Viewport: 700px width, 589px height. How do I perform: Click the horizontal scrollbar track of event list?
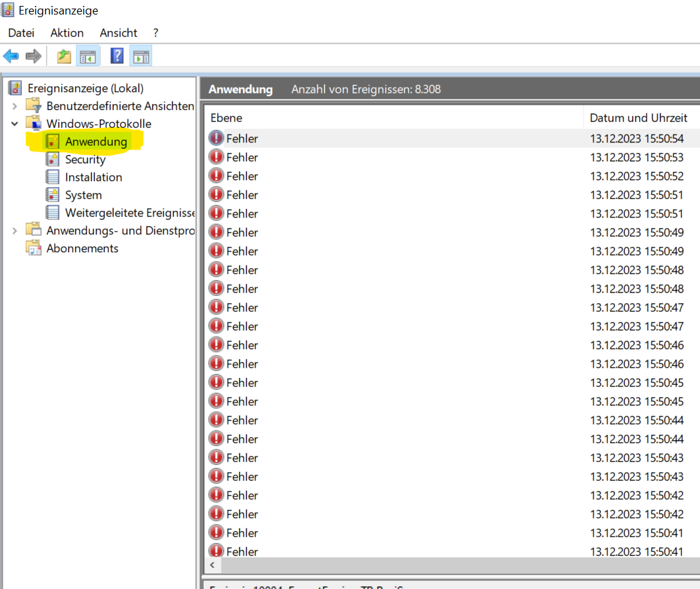click(x=460, y=565)
